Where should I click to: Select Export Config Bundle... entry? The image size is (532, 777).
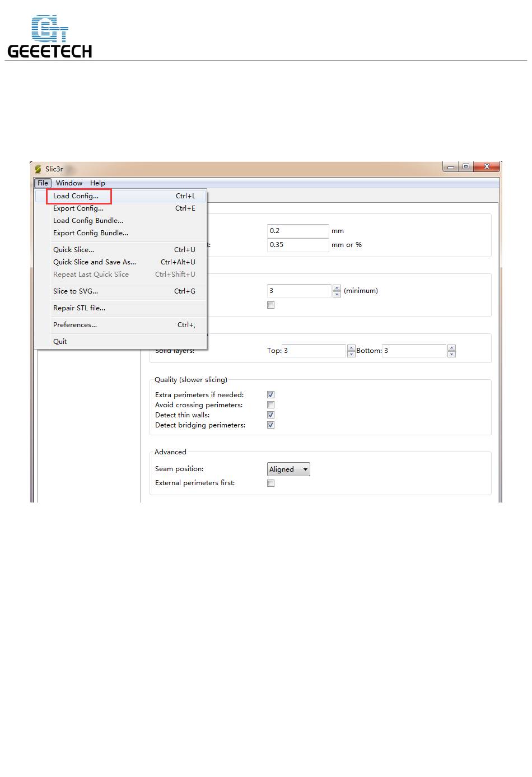point(121,233)
